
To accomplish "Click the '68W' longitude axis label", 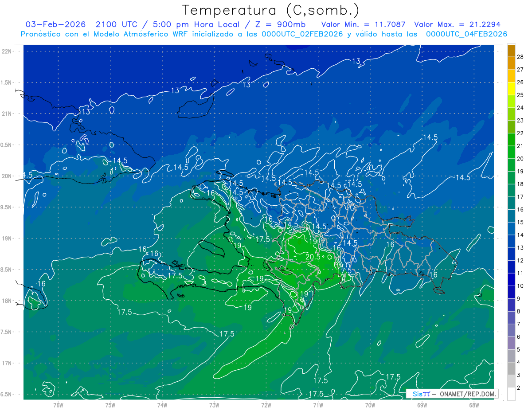I will tap(474, 405).
